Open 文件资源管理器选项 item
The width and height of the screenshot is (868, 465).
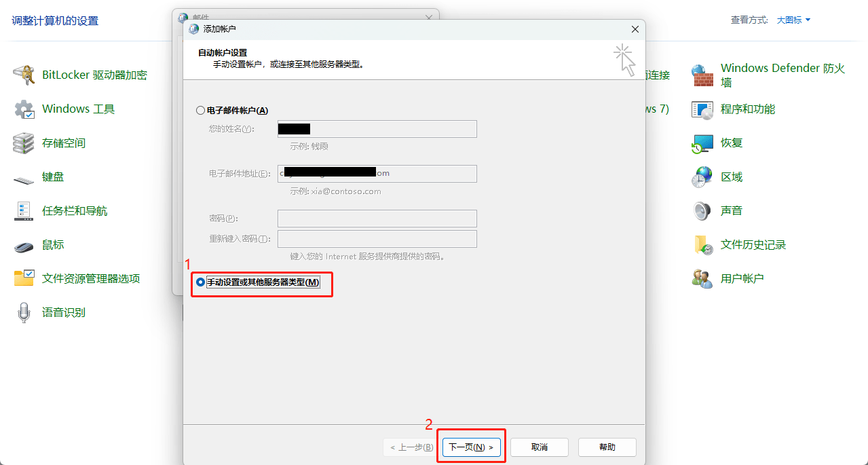pos(91,279)
